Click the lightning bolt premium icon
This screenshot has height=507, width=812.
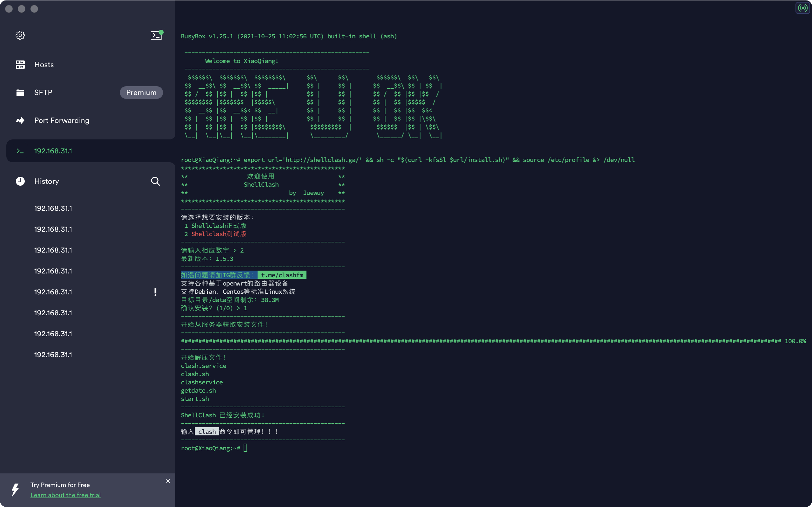pos(16,490)
